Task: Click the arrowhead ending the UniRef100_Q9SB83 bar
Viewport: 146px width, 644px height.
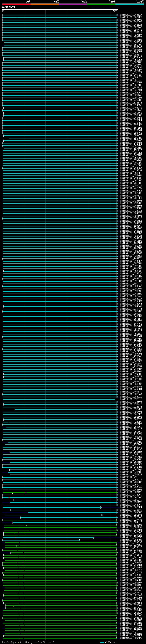Action: coord(102,515)
